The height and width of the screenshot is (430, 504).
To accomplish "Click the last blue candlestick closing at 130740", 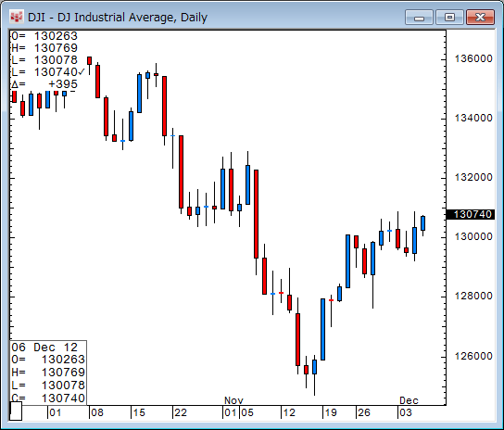I will (423, 223).
